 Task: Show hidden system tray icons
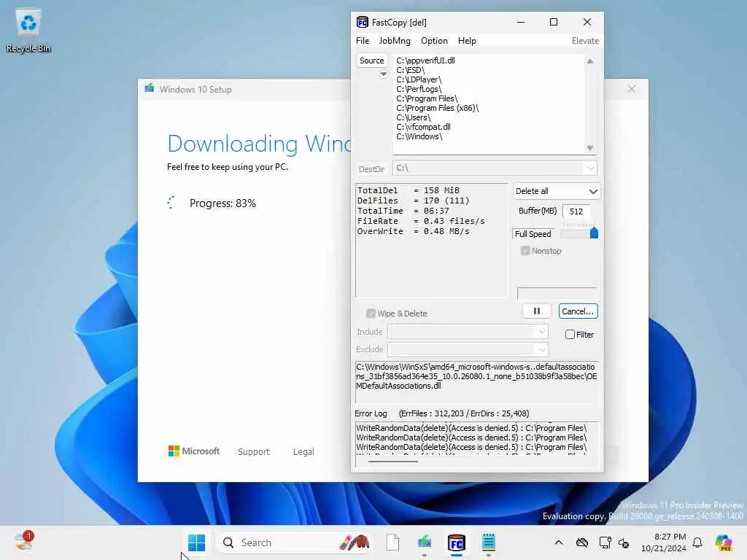coord(558,542)
